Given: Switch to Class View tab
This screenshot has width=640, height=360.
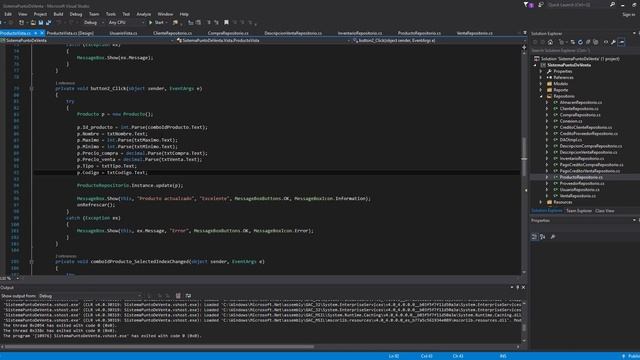Looking at the screenshot, I should click(x=604, y=211).
